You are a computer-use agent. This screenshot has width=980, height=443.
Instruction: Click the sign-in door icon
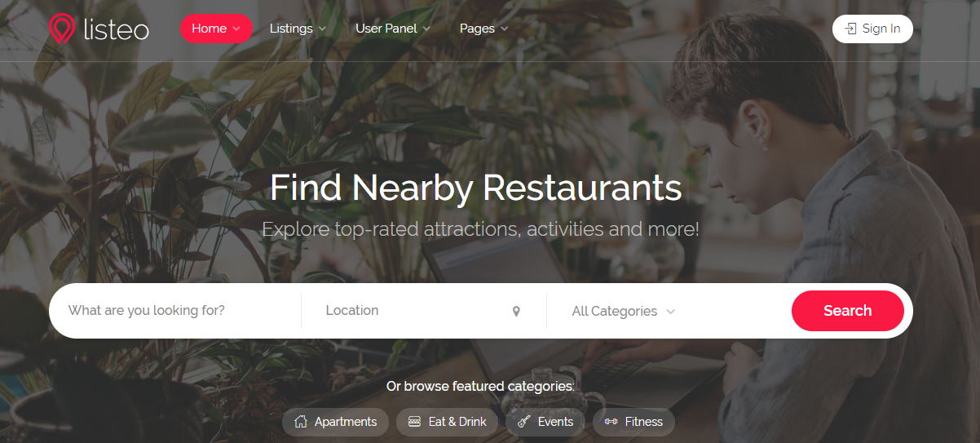(851, 29)
